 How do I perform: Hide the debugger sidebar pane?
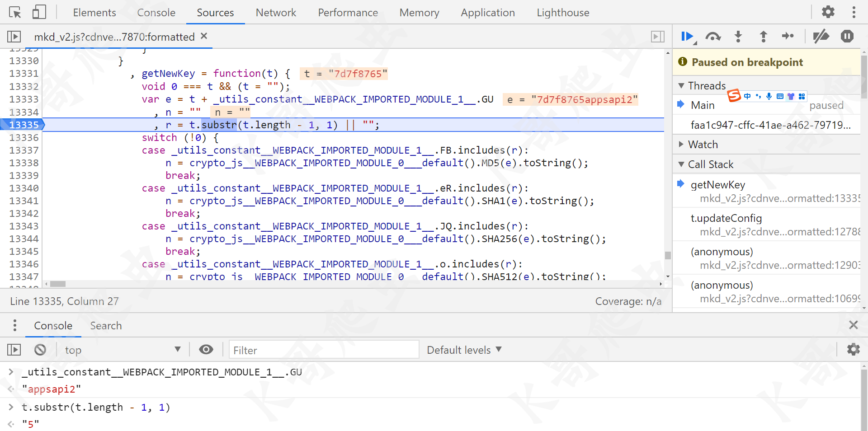(658, 37)
